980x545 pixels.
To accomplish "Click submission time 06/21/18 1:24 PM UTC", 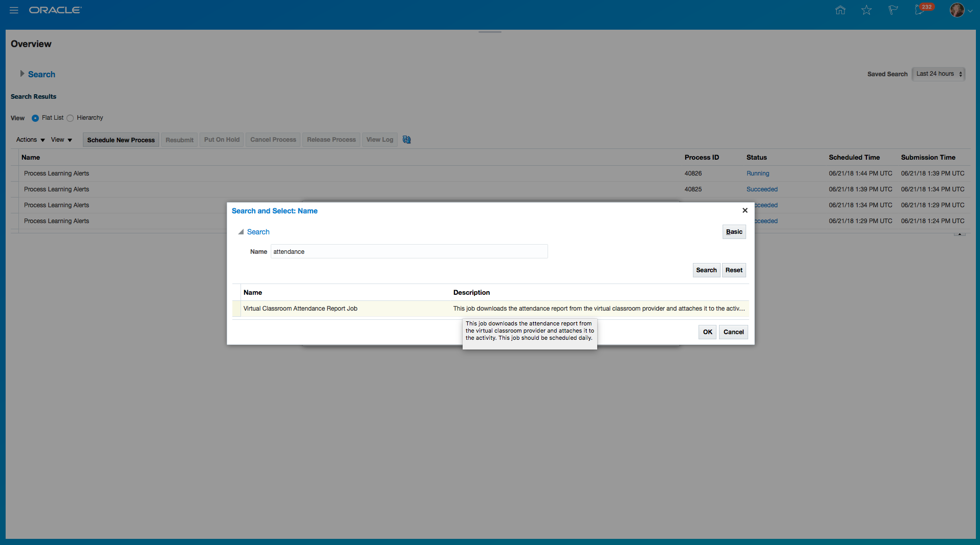I will point(932,221).
